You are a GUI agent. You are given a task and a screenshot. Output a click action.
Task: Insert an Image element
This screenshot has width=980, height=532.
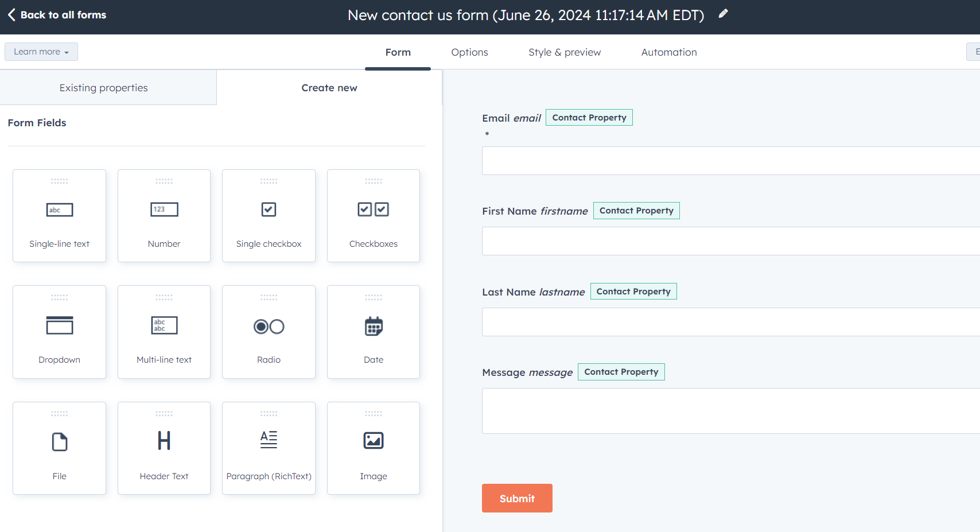(373, 448)
